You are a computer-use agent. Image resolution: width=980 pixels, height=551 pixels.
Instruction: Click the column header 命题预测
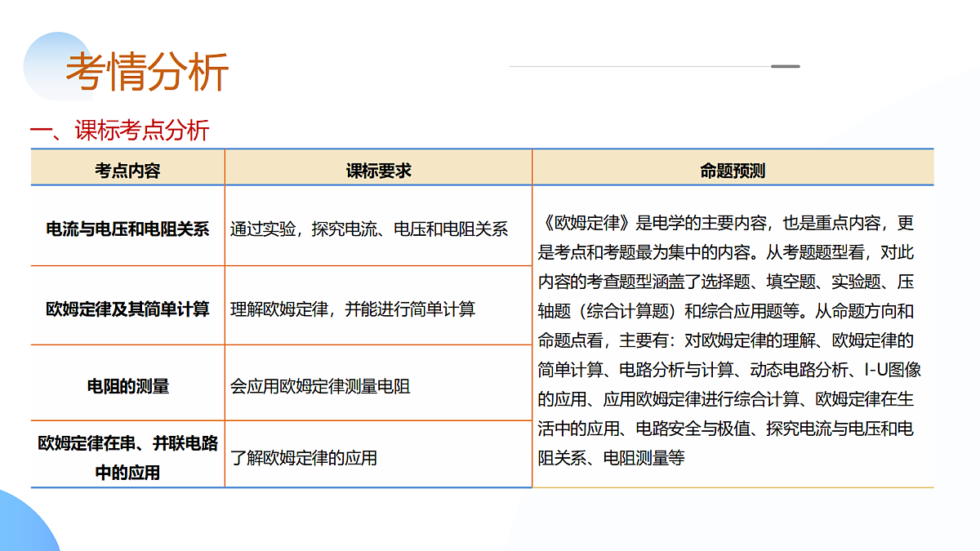[x=733, y=171]
